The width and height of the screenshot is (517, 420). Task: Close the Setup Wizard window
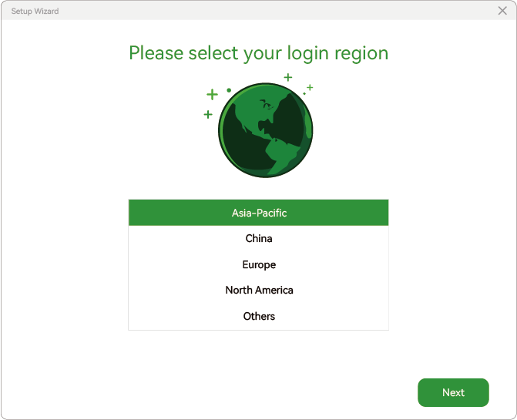click(502, 11)
